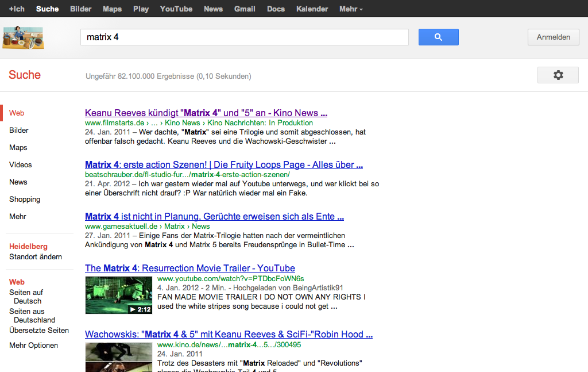Open Kalender in the top bar
Screen dimensions: 588x372
pos(312,9)
